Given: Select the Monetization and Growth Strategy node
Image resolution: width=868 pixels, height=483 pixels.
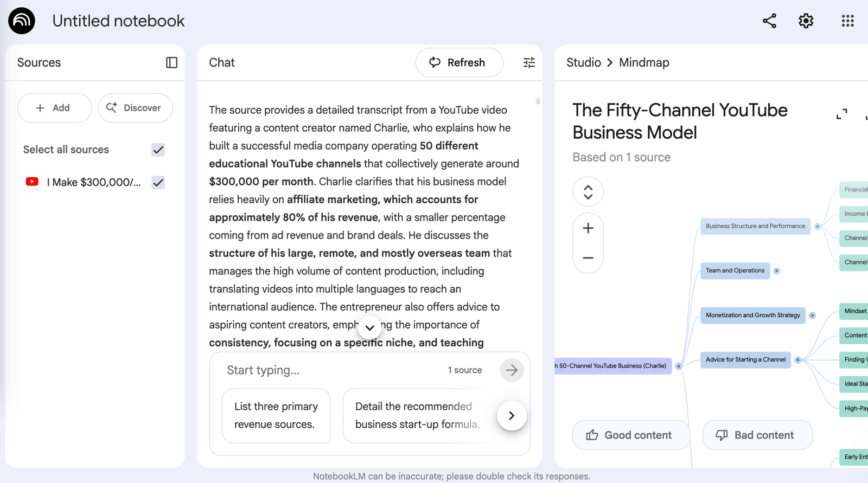Looking at the screenshot, I should 752,315.
